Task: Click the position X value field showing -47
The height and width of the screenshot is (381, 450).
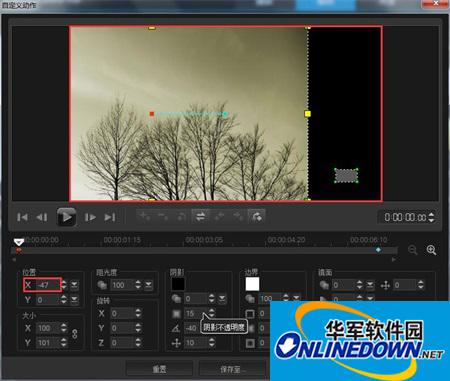Action: point(48,285)
